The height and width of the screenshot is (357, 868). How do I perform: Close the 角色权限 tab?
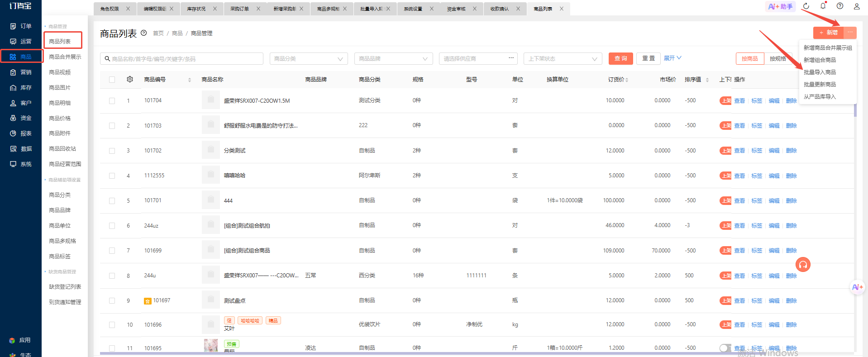(x=128, y=9)
